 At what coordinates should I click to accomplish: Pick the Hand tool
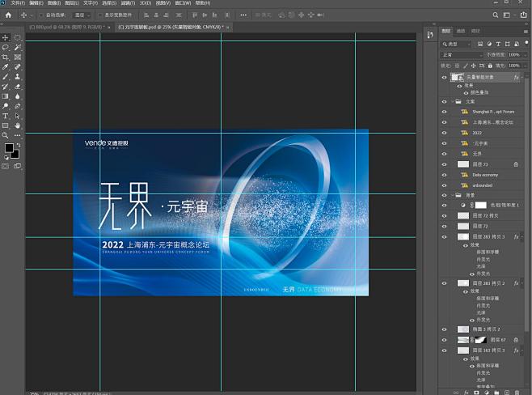click(17, 125)
